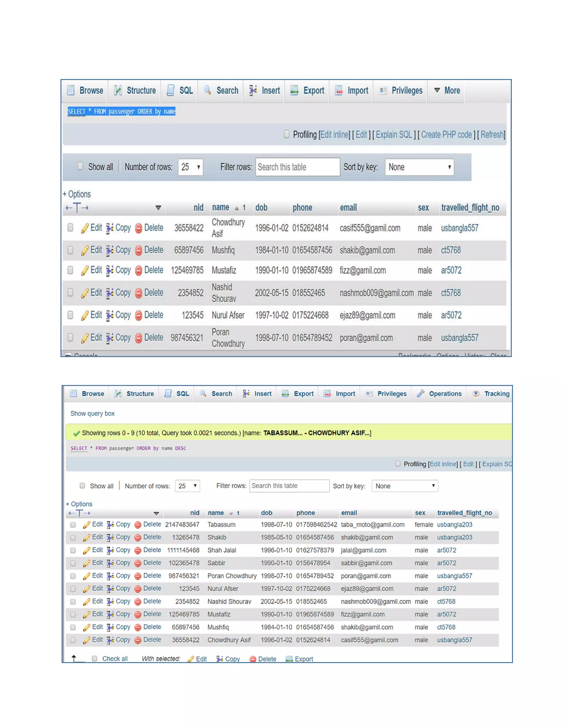Click Search this table field in lower panel
Image resolution: width=563 pixels, height=728 pixels.
pyautogui.click(x=289, y=486)
